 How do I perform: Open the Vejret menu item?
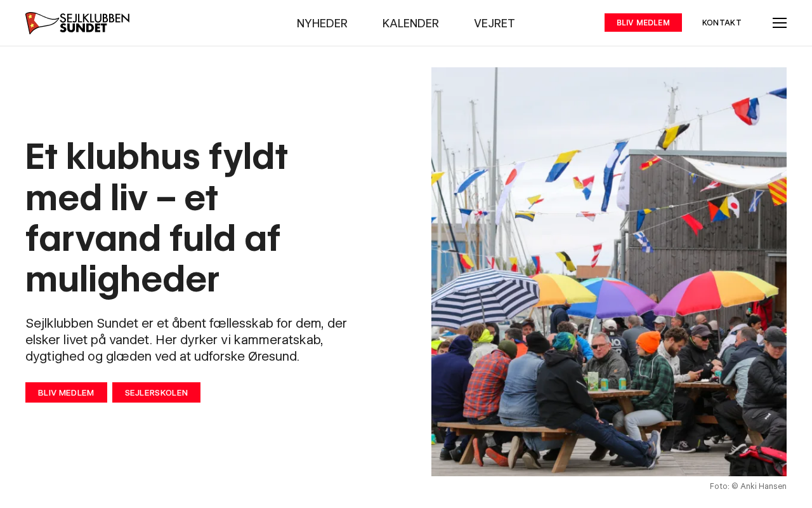tap(494, 23)
